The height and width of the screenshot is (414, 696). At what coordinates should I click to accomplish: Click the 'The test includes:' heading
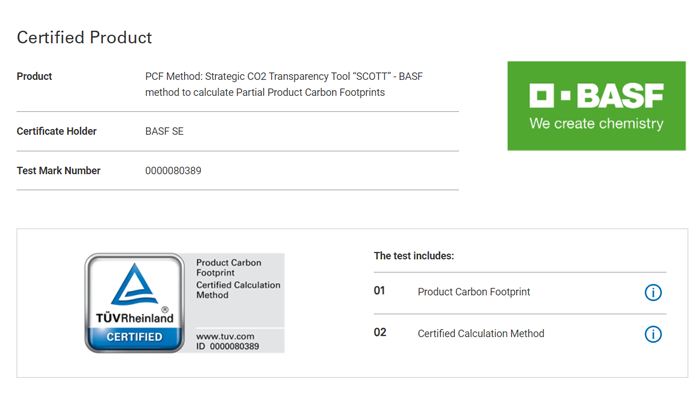[x=414, y=256]
